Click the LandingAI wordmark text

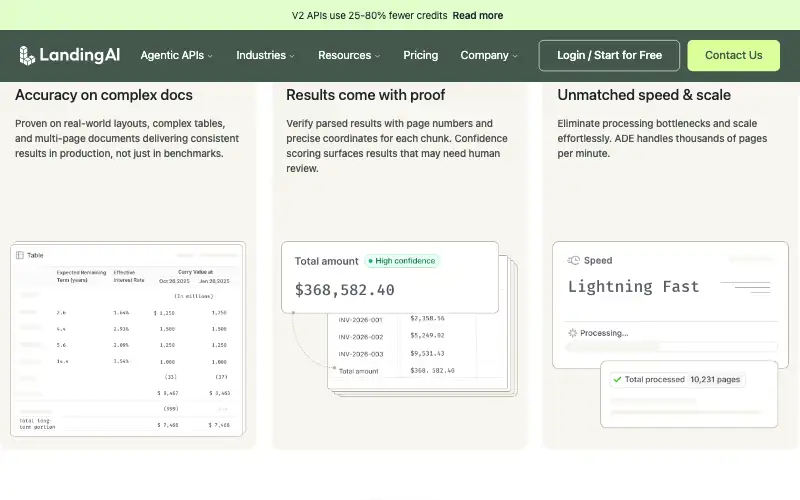click(x=80, y=55)
